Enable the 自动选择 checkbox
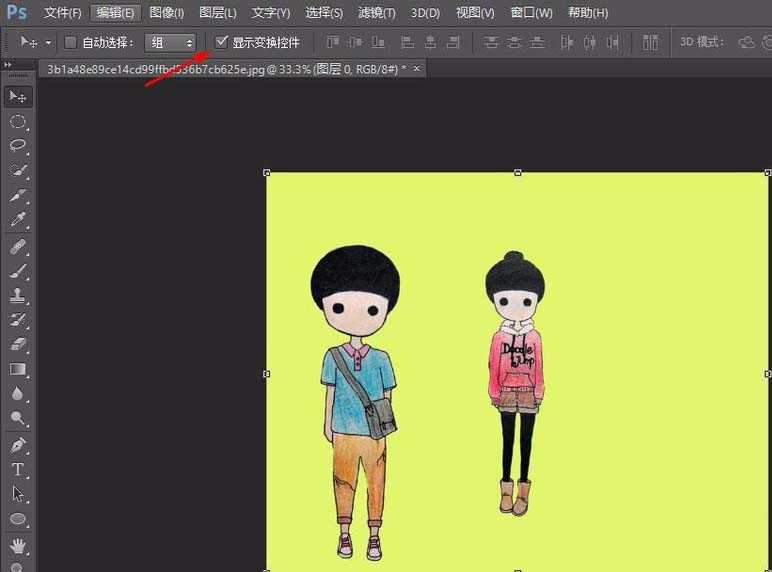 pos(70,43)
